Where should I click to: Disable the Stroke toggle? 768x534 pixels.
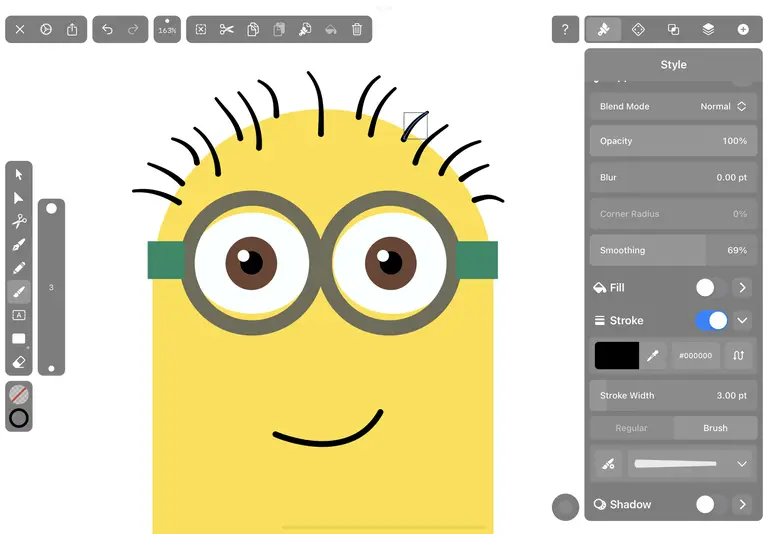pos(711,320)
